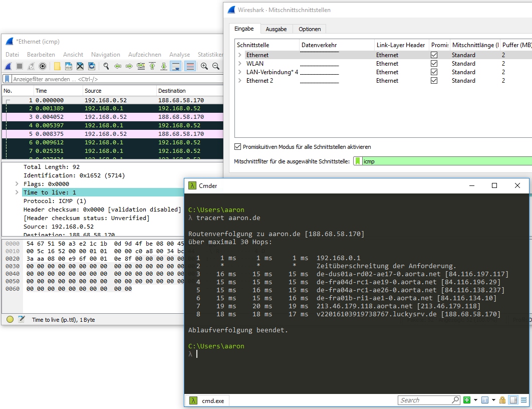
Task: Toggle the lock icon in Cmder status bar
Action: 502,400
